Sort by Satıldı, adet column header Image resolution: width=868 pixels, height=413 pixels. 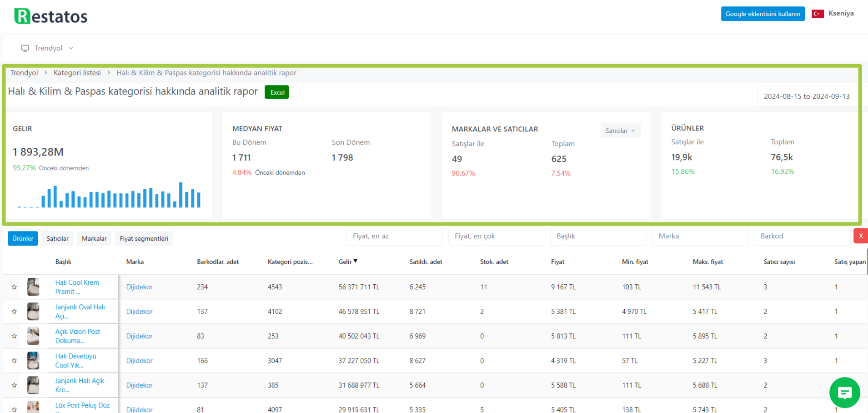(x=426, y=262)
